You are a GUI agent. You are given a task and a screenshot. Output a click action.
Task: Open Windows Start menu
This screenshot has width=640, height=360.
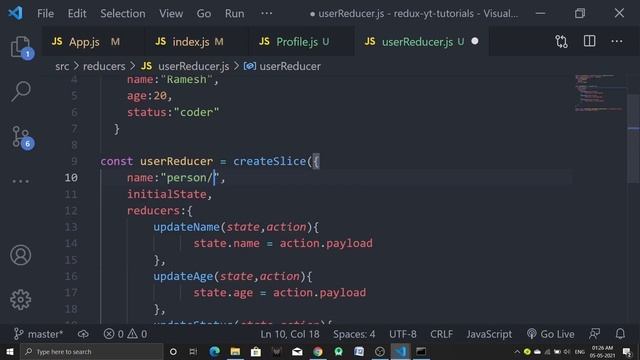tap(10, 351)
